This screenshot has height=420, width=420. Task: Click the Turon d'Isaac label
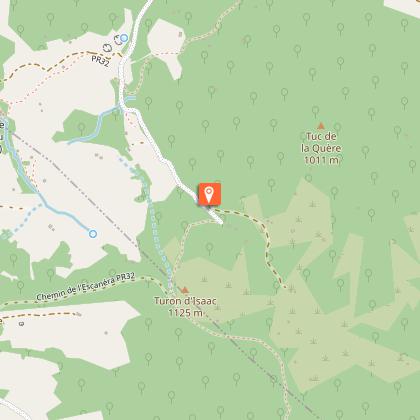[185, 301]
